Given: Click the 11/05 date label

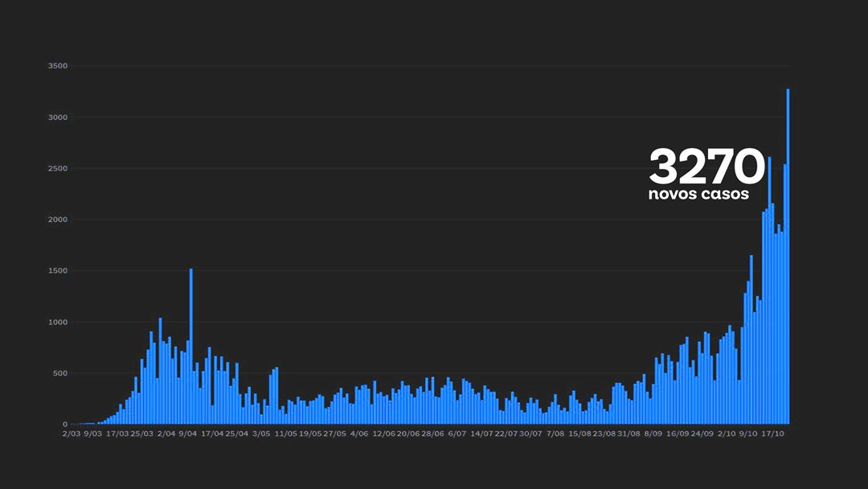Looking at the screenshot, I should (x=285, y=434).
